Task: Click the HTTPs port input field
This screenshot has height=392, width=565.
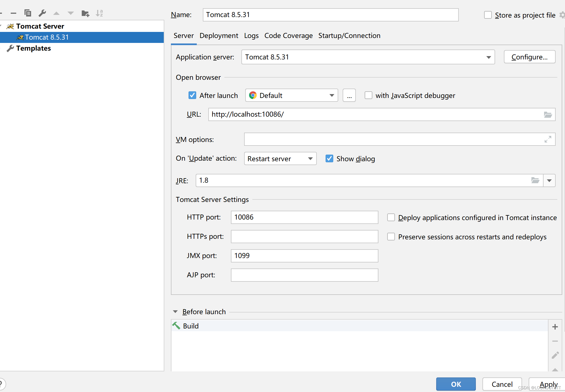Action: pos(304,237)
